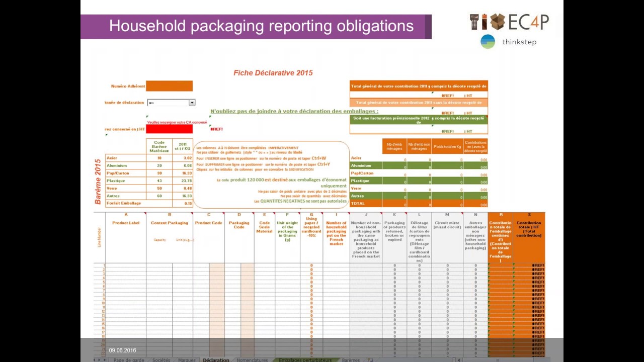Click the Total général de votre contribution banner
This screenshot has height=362, width=644.
(419, 86)
